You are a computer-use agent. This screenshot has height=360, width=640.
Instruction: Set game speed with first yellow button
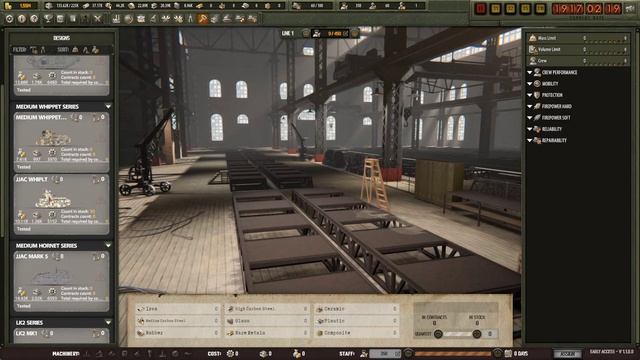point(496,9)
